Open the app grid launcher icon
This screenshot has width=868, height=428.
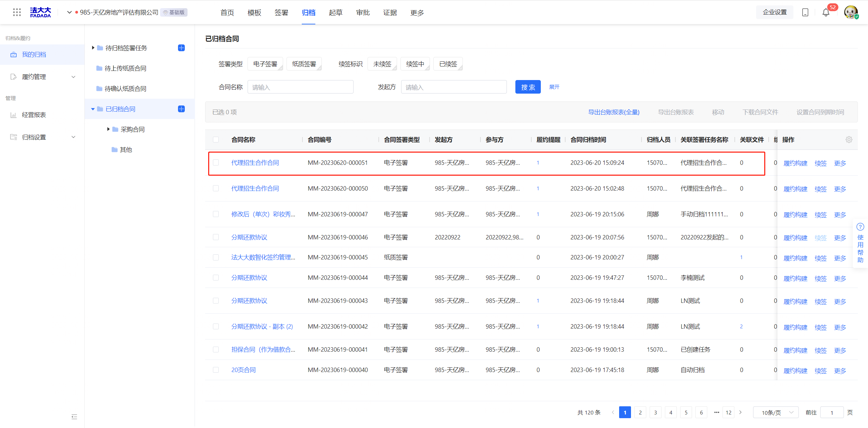point(17,13)
